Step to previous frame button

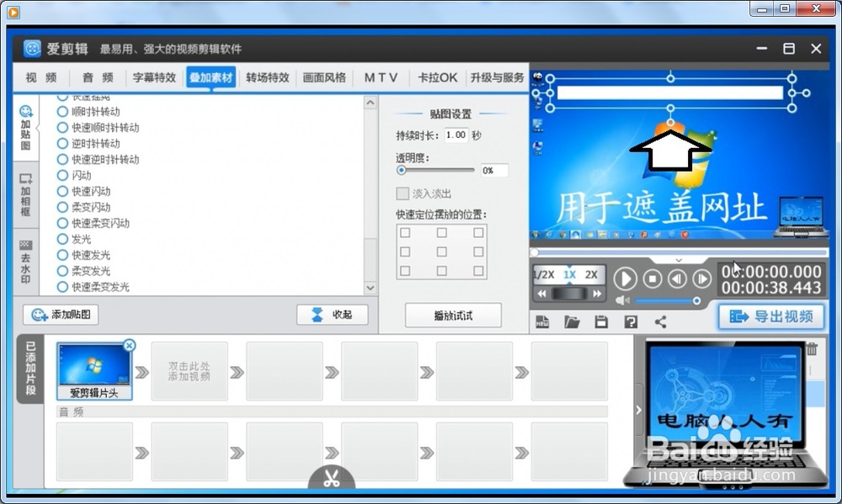click(677, 279)
